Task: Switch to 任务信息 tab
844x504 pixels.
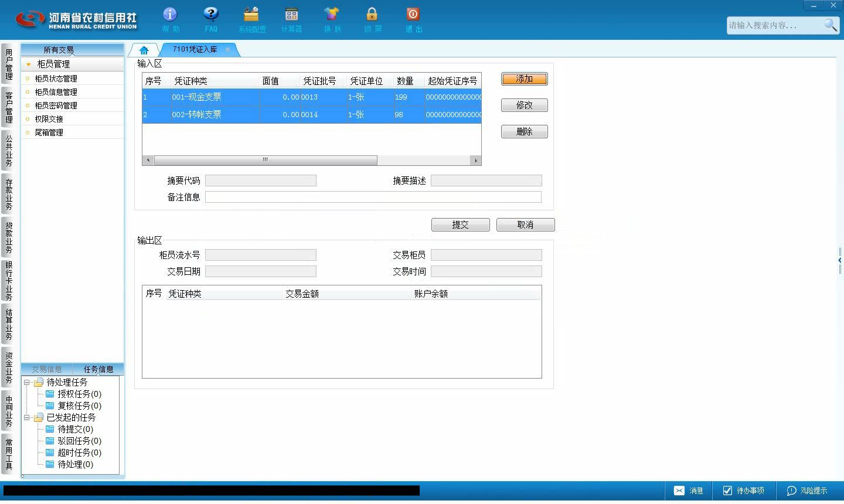Action: pyautogui.click(x=98, y=369)
